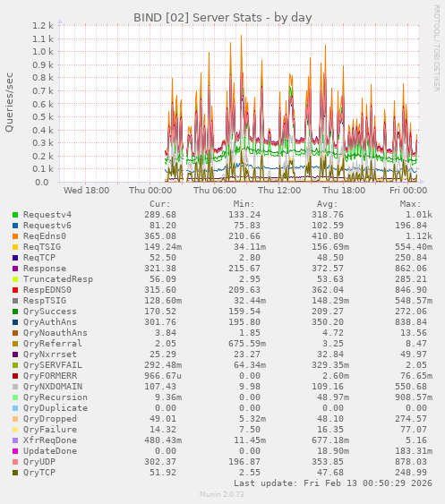
Task: Click the 1.2 k y-axis label
Action: click(43, 25)
